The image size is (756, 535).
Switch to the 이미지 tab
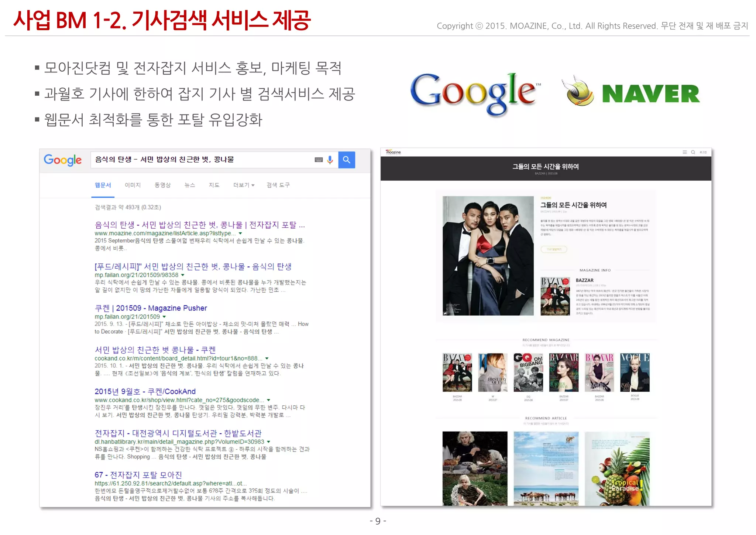click(x=133, y=185)
